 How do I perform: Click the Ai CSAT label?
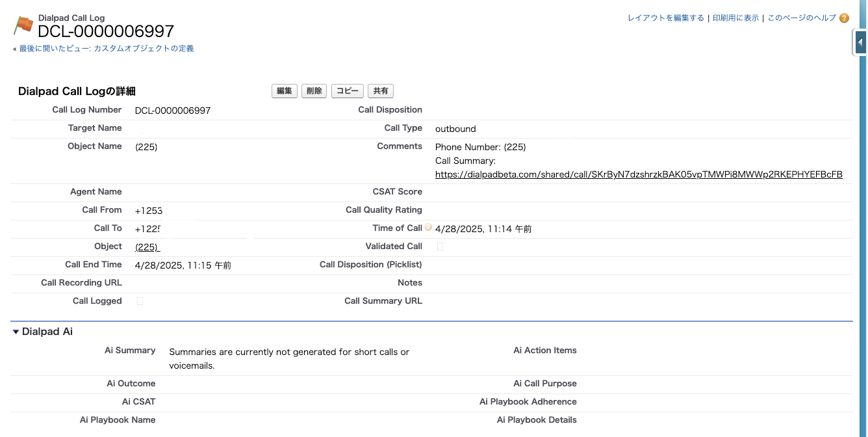tap(139, 402)
